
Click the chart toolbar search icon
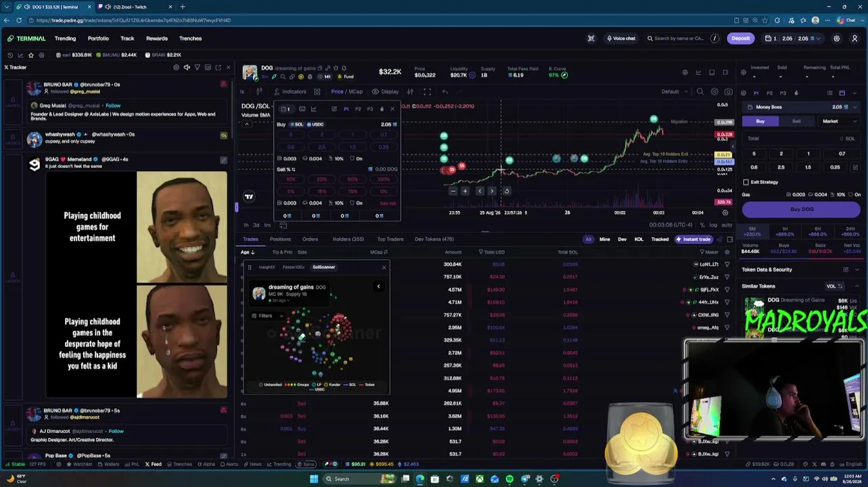point(700,92)
